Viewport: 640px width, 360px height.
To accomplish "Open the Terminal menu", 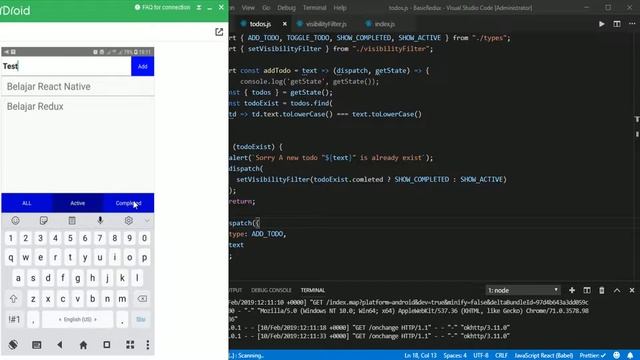I will [314, 8].
